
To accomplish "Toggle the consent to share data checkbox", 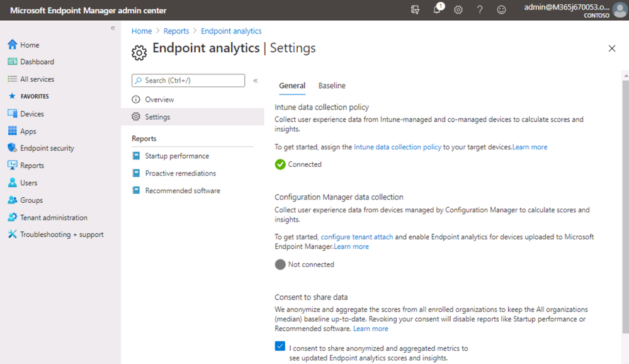I will pos(280,346).
